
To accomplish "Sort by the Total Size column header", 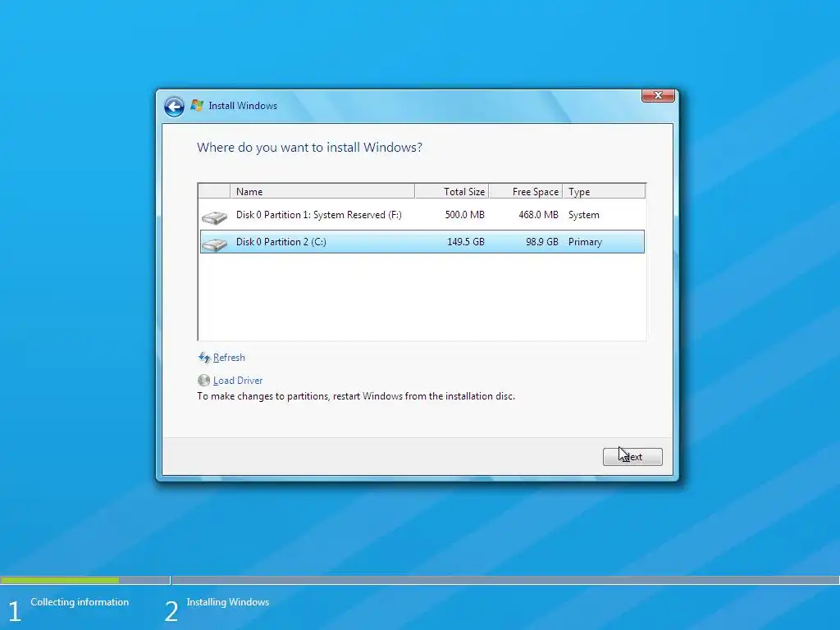I will [452, 191].
